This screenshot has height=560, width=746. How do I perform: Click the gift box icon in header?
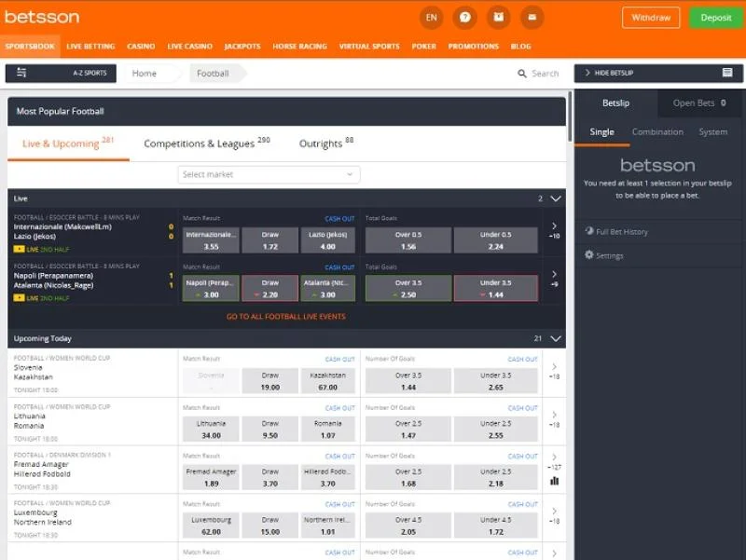(498, 18)
